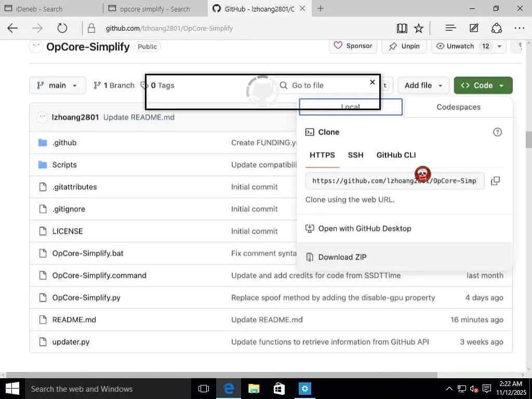Image resolution: width=532 pixels, height=399 pixels.
Task: Open commit 'Replace spoof method by adding the disable-gpu property'
Action: coord(333,298)
